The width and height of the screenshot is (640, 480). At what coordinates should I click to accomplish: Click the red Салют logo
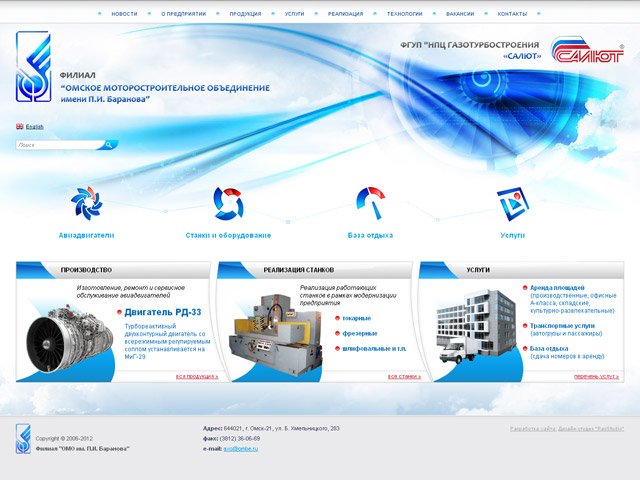[587, 50]
